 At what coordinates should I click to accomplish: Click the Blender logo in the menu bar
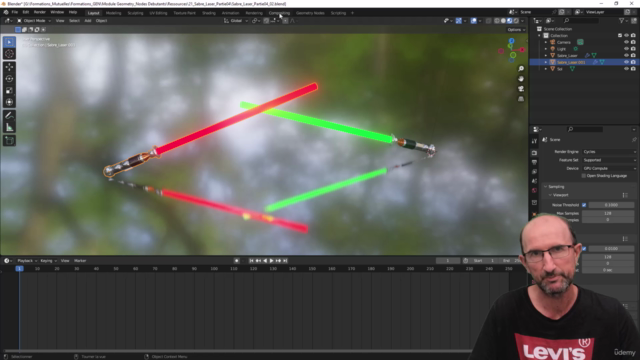[6, 12]
